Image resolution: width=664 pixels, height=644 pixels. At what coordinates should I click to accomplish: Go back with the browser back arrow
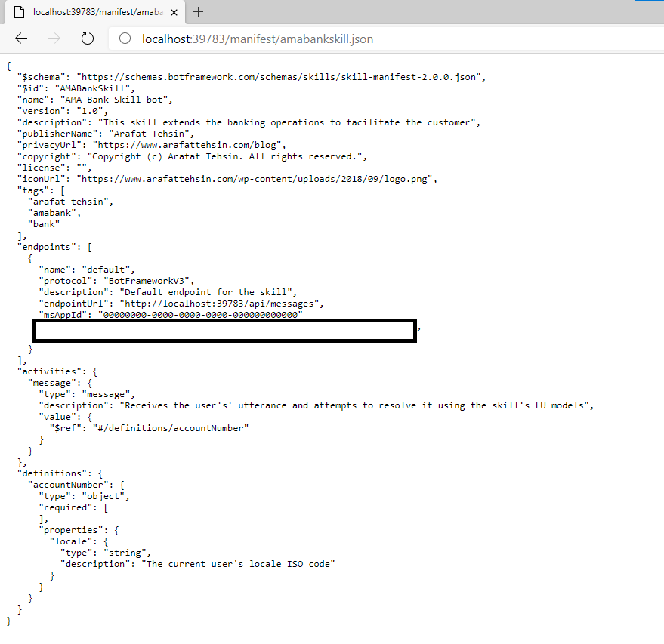click(x=21, y=39)
